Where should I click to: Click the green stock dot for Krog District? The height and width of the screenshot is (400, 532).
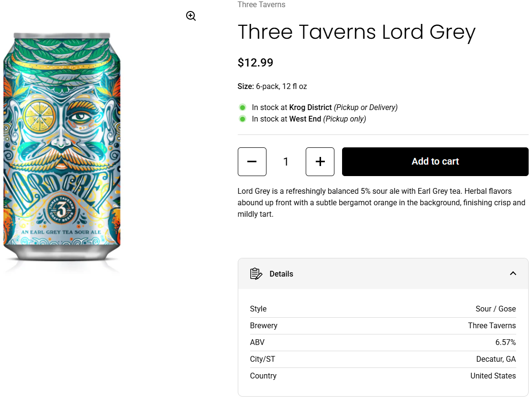pos(243,107)
